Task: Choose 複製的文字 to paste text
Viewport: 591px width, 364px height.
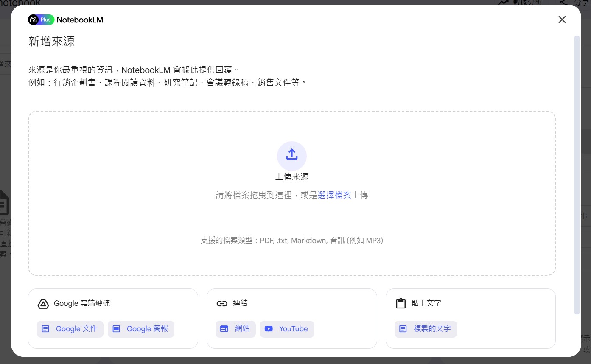Action: (426, 329)
